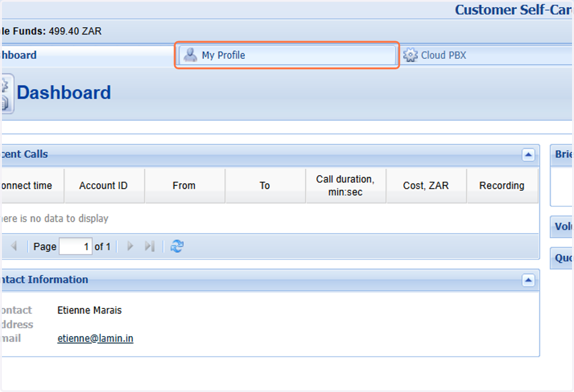Jump to the last page arrow
Screen dimensions: 574x392
pos(150,246)
